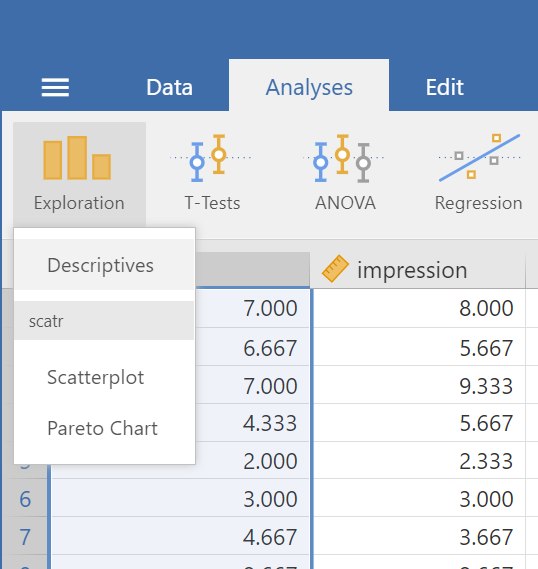Screen dimensions: 538x569
Task: Click the impression cell containing 8.000
Action: click(x=419, y=308)
